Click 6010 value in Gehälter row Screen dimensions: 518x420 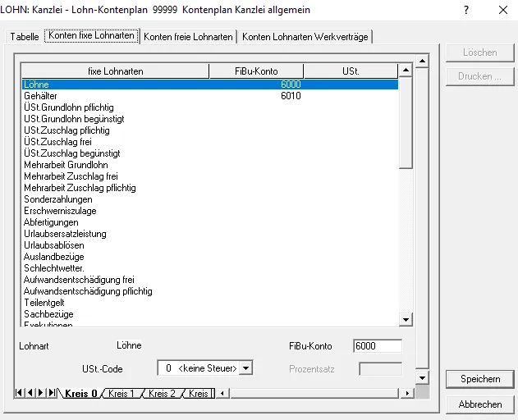(291, 96)
